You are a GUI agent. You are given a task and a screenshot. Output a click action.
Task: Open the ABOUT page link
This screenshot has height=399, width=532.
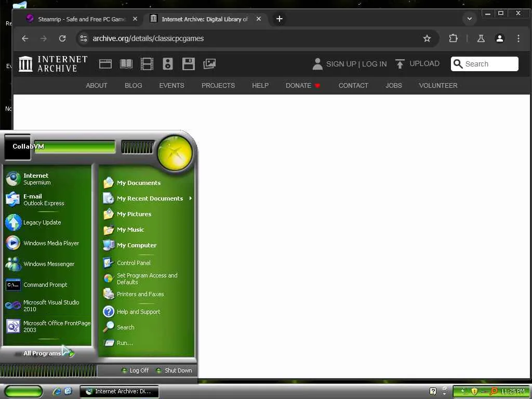[x=96, y=86]
